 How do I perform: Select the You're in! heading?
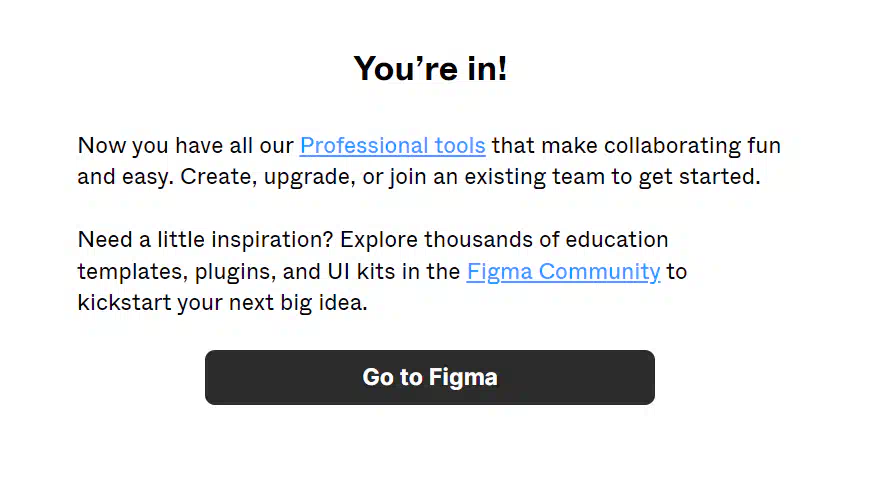click(430, 68)
